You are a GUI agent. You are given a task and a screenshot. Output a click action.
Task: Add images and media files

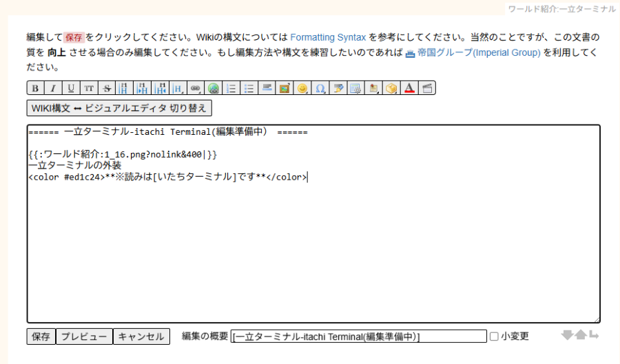pyautogui.click(x=285, y=88)
